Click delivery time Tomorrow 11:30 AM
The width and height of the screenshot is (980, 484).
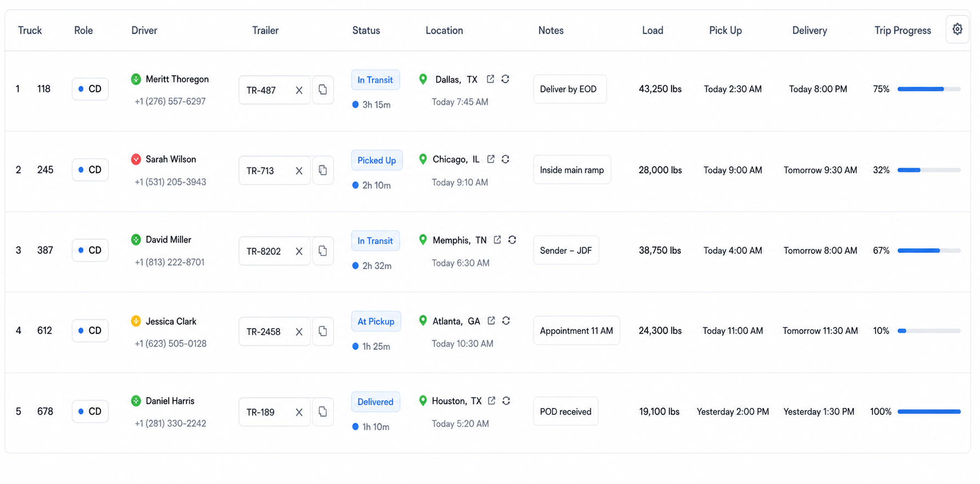(x=820, y=331)
